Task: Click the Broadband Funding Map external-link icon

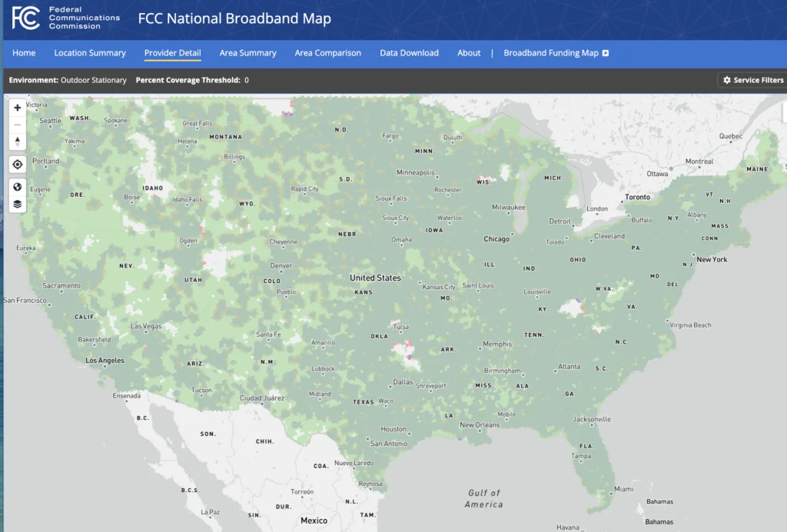Action: 606,53
